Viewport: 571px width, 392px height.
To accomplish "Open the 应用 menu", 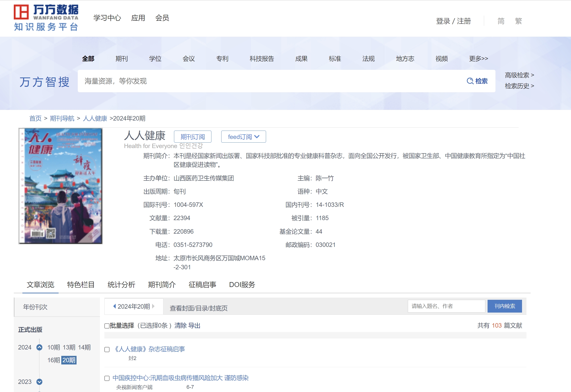I will click(138, 18).
